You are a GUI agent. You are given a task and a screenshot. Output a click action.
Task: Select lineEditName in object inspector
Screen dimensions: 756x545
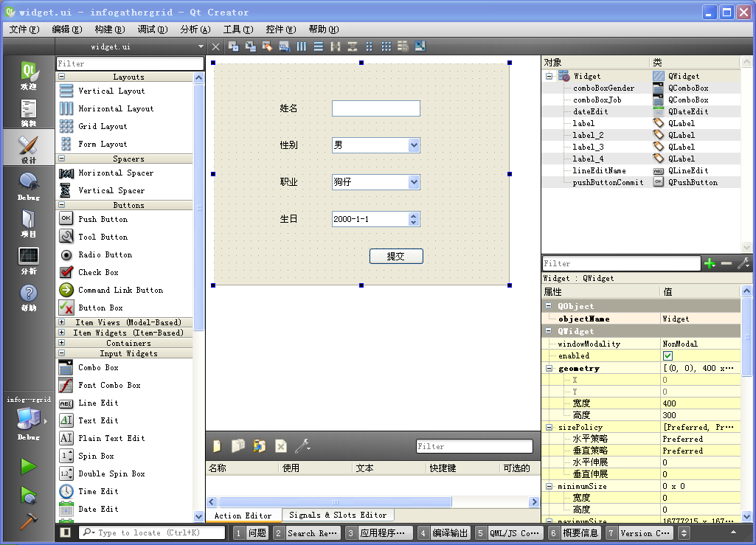coord(599,171)
